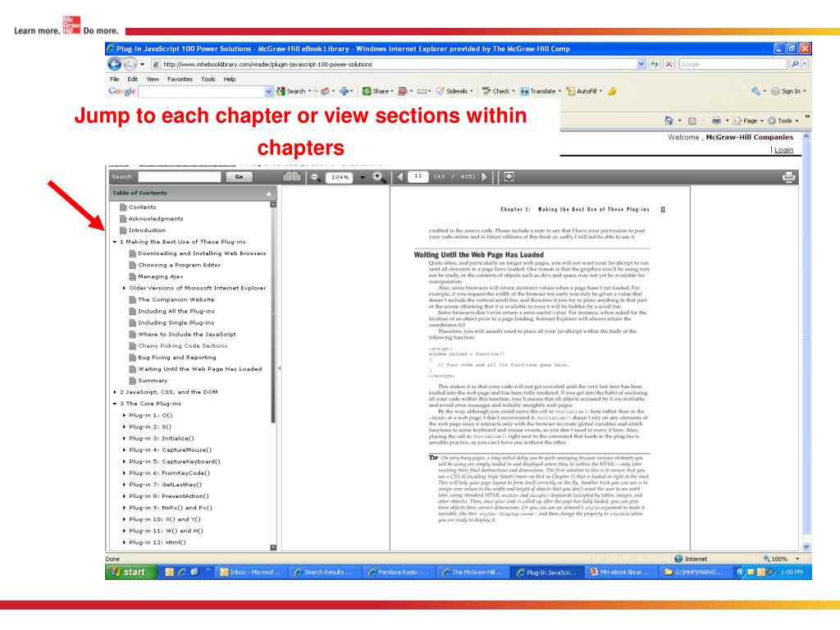This screenshot has height=630, width=840.
Task: Click the page number field showing 11
Action: click(418, 176)
